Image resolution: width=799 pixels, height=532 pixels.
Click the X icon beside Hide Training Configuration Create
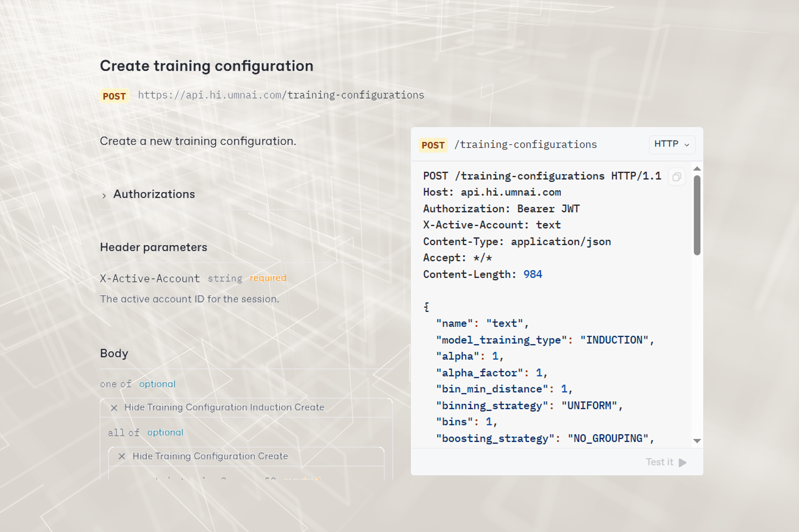[x=122, y=456]
